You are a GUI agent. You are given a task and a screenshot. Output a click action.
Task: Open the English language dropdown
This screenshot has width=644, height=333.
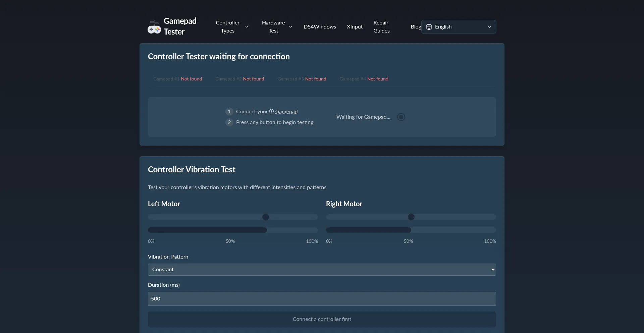coord(459,27)
